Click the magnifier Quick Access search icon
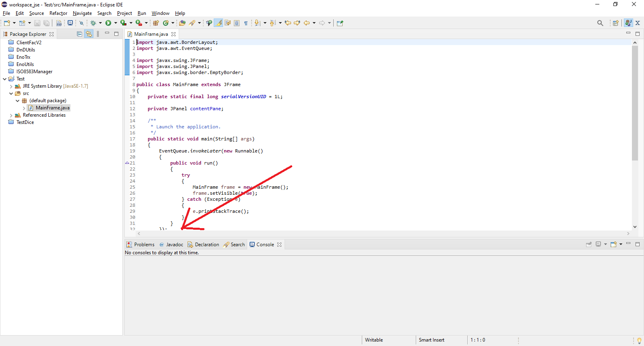The height and width of the screenshot is (346, 644). 600,23
